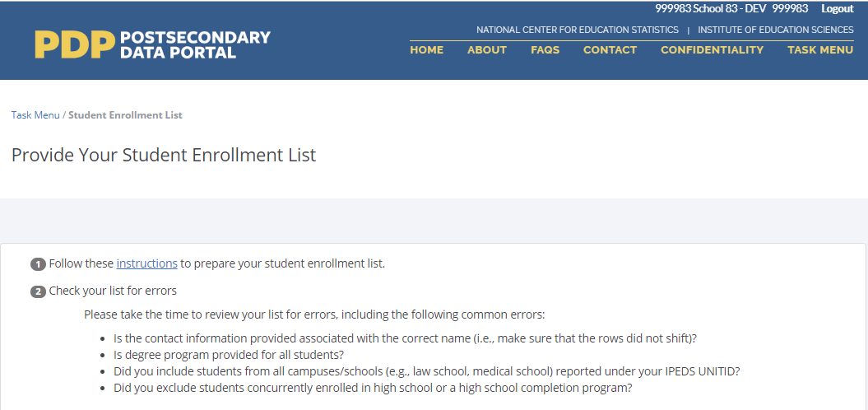Log out of the portal

pos(837,8)
